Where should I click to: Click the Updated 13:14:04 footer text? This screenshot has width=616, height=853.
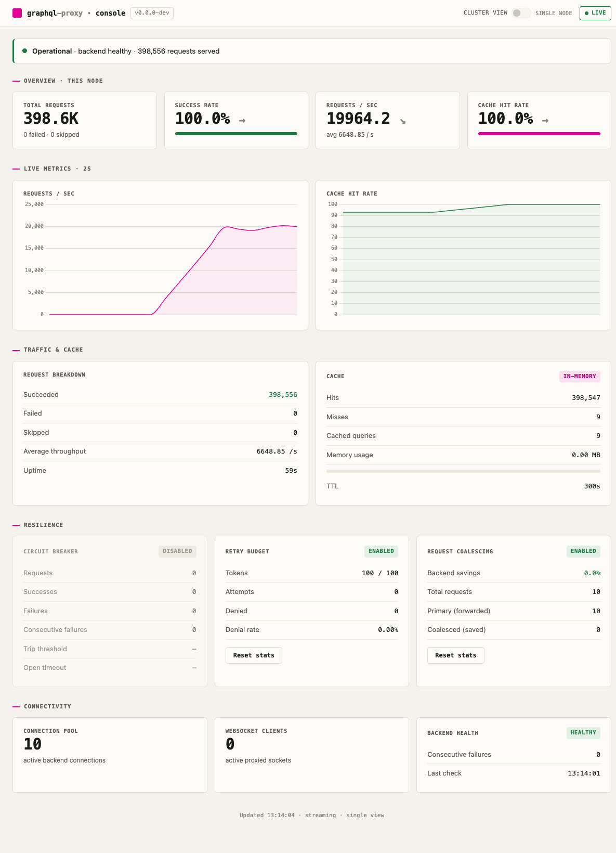[x=267, y=815]
